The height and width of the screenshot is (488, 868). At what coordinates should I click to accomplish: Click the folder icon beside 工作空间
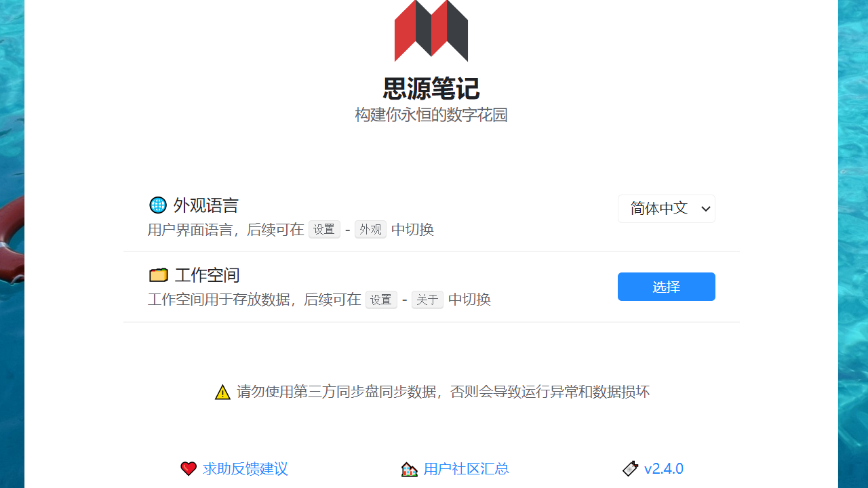pos(158,274)
